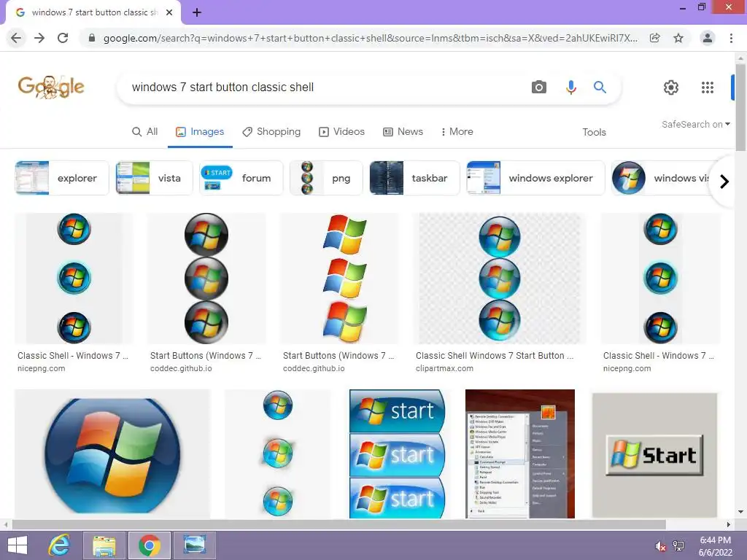Screen dimensions: 747x560
Task: Open the classic gray Start button image
Action: tap(654, 455)
